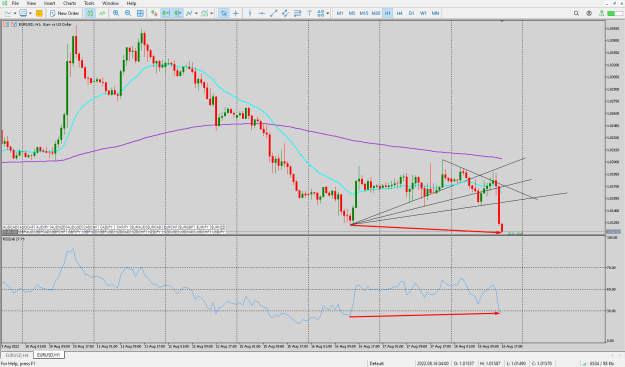This screenshot has height=367, width=625.
Task: Click the Profiles icon
Action: coord(24,13)
